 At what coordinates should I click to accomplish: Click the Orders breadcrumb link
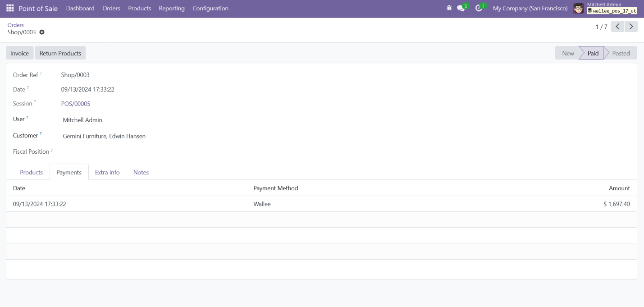[15, 25]
